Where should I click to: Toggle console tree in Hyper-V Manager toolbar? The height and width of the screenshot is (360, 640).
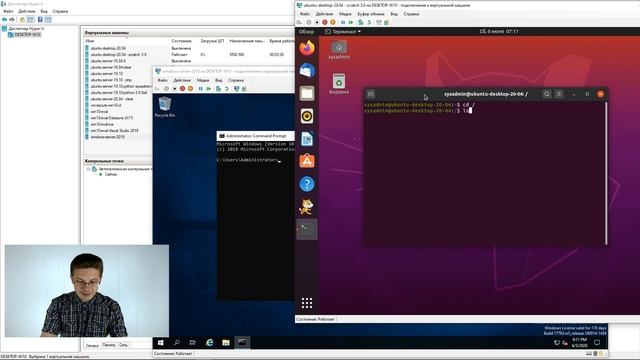(30, 20)
